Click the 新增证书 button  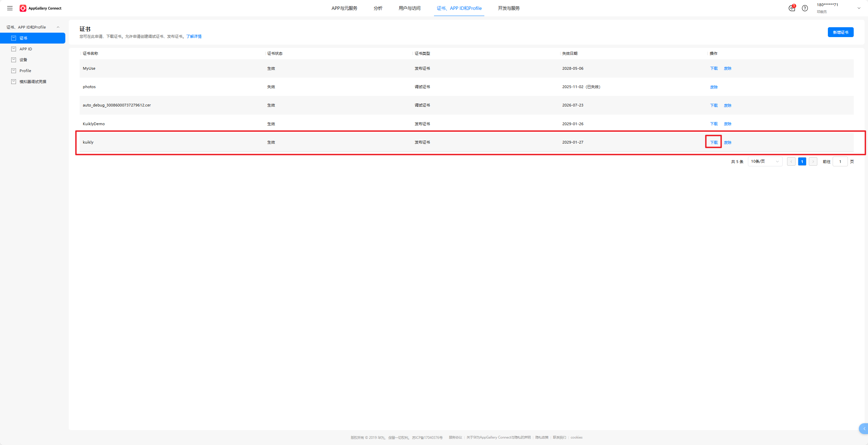click(x=840, y=32)
